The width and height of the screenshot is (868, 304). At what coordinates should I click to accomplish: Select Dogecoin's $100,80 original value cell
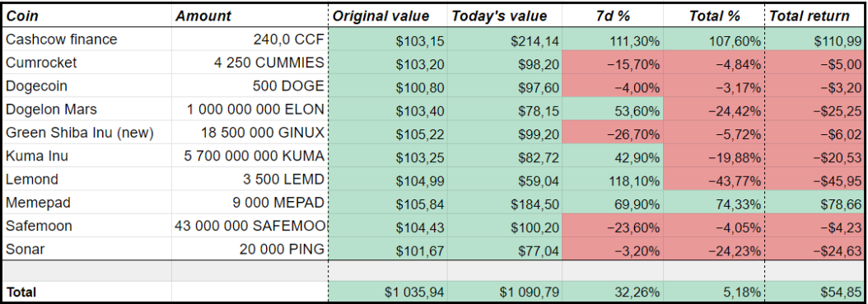pyautogui.click(x=388, y=86)
